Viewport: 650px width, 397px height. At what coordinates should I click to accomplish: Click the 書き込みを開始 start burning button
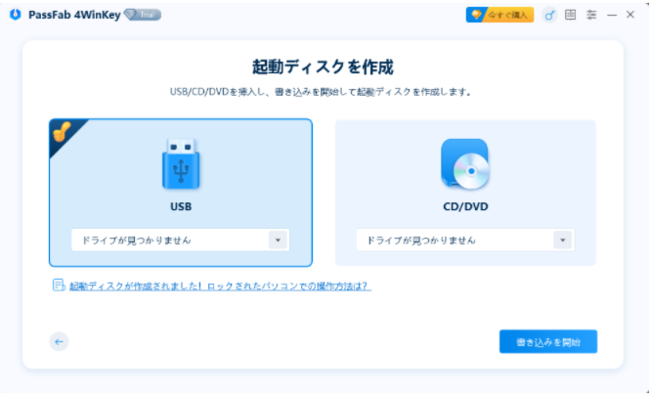548,341
